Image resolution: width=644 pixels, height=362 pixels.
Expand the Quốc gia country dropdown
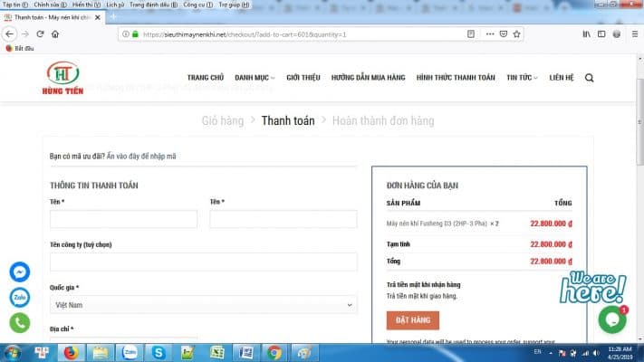[x=204, y=305]
